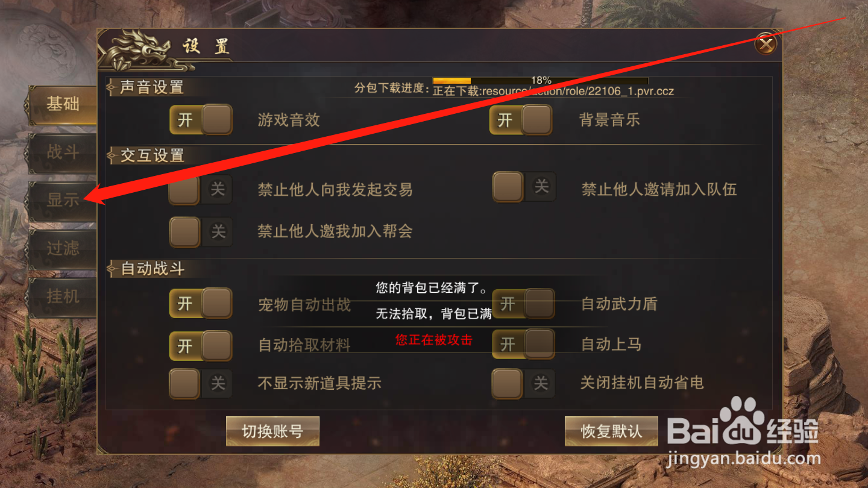The height and width of the screenshot is (488, 868).
Task: Enable 禁止他人向我发起交易 toggle
Action: point(201,189)
